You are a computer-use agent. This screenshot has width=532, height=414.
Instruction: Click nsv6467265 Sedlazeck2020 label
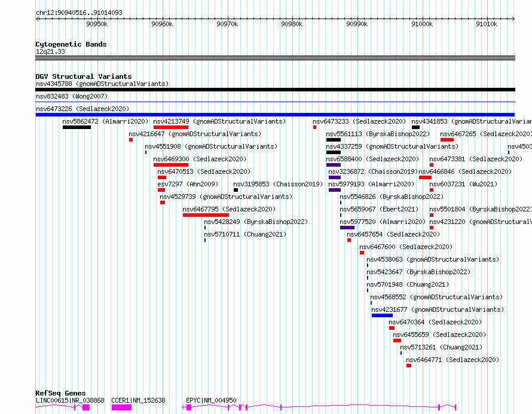[486, 134]
